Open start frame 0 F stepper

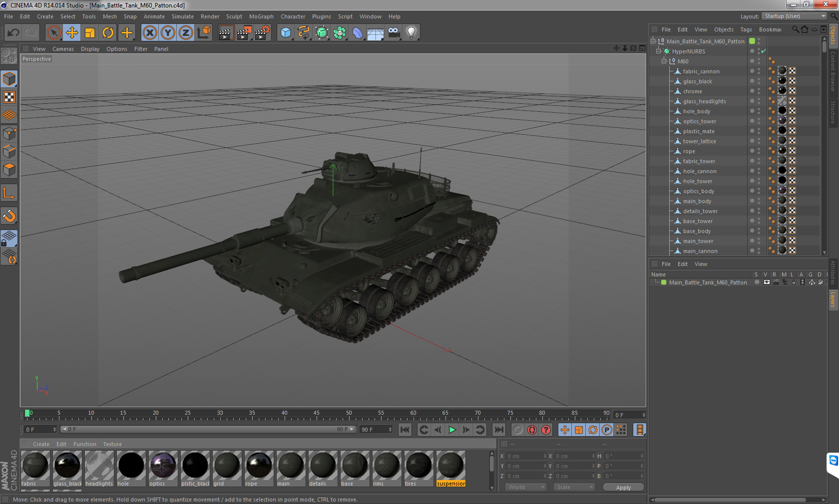click(55, 430)
